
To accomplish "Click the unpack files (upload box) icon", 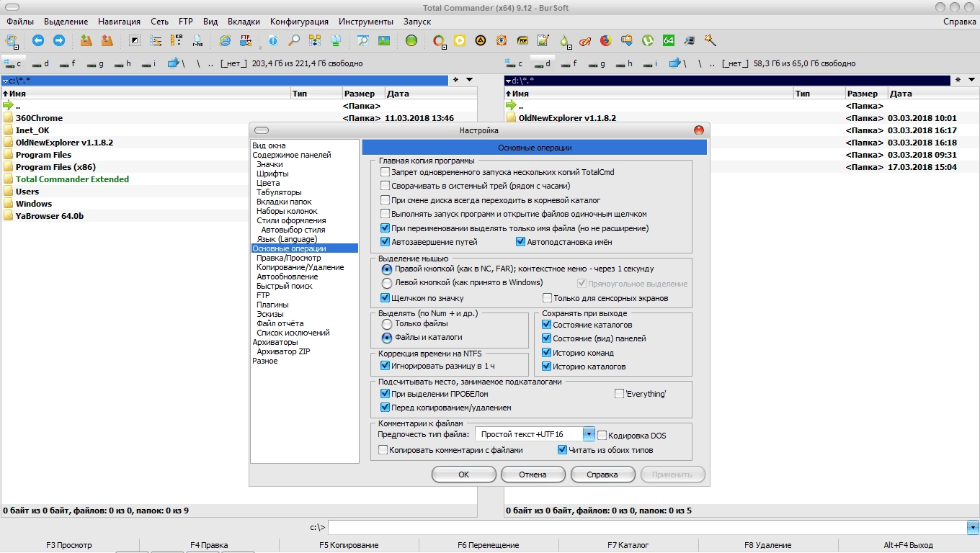I will (x=107, y=40).
